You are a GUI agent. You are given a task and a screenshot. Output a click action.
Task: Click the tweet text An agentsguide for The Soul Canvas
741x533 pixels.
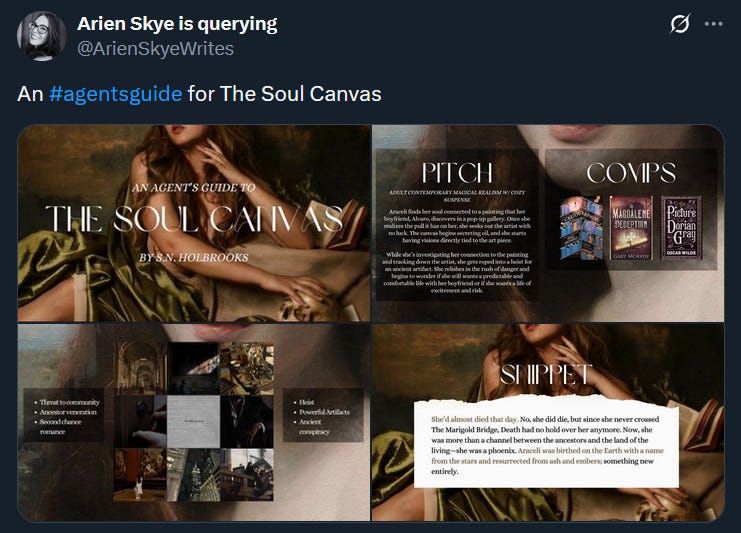199,94
